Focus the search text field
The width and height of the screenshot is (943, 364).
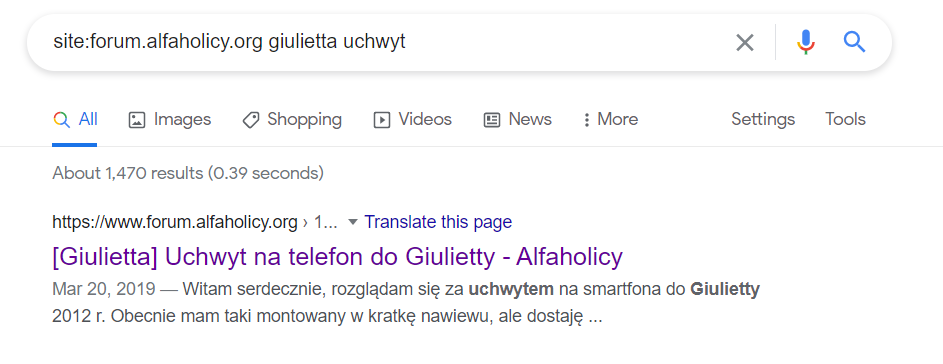385,42
